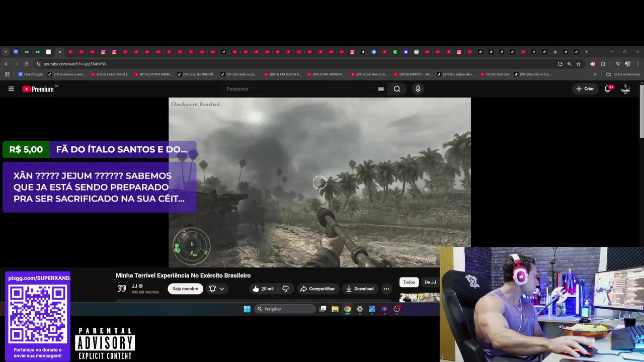Open Windows Start menu
The width and height of the screenshot is (644, 362).
pos(247,309)
